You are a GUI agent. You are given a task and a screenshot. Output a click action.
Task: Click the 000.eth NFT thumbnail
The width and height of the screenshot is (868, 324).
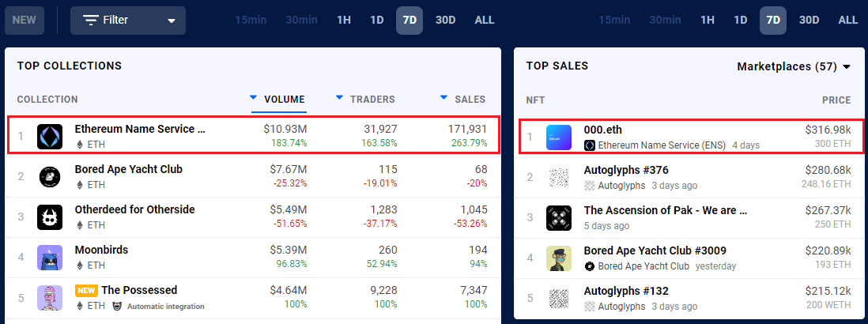[559, 138]
